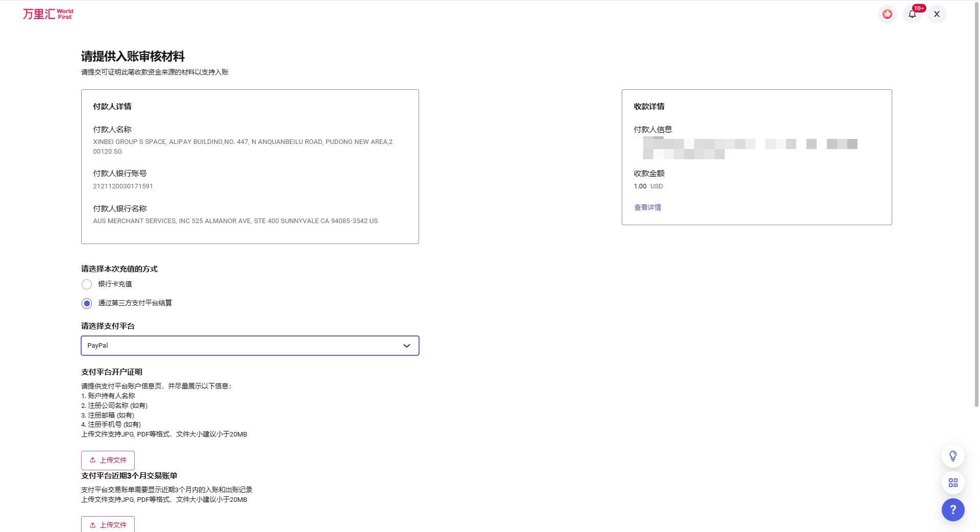
Task: Open the floating QR code icon
Action: [x=952, y=483]
